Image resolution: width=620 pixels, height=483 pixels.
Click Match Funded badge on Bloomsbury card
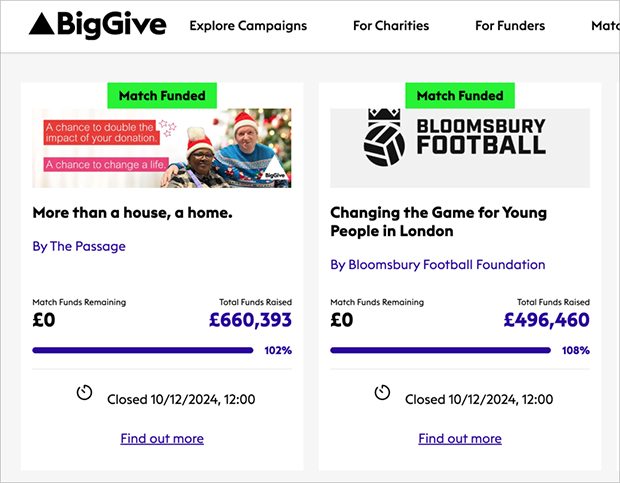460,95
